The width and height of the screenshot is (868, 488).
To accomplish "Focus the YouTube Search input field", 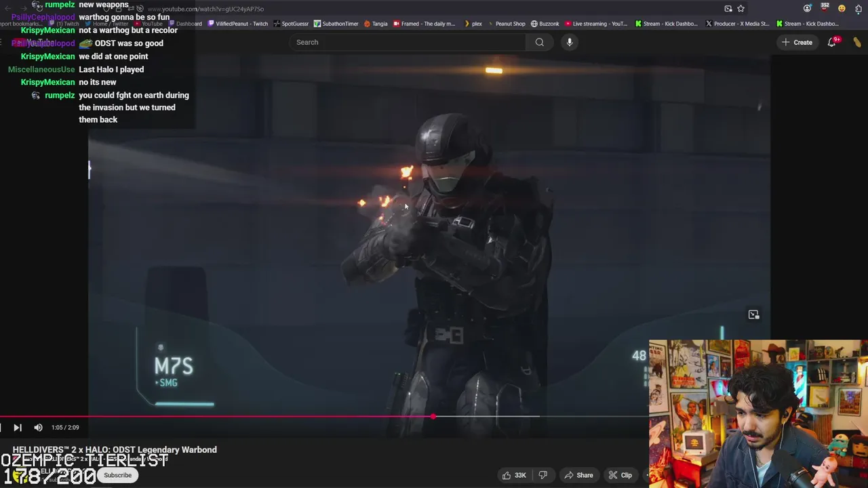I will tap(407, 42).
